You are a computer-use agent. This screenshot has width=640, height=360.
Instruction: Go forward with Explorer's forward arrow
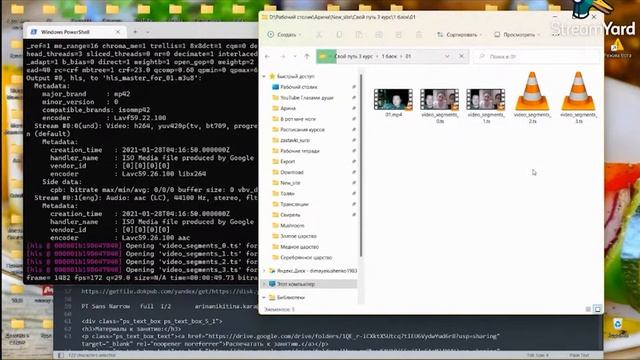click(282, 56)
